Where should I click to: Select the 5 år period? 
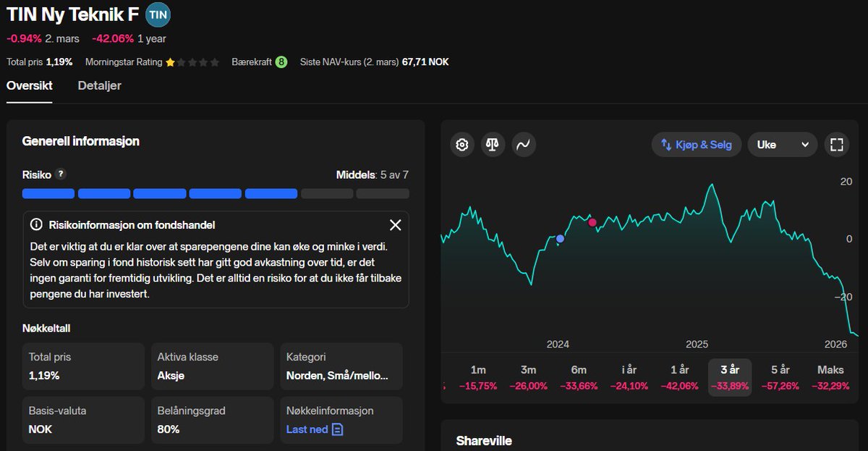click(x=780, y=377)
